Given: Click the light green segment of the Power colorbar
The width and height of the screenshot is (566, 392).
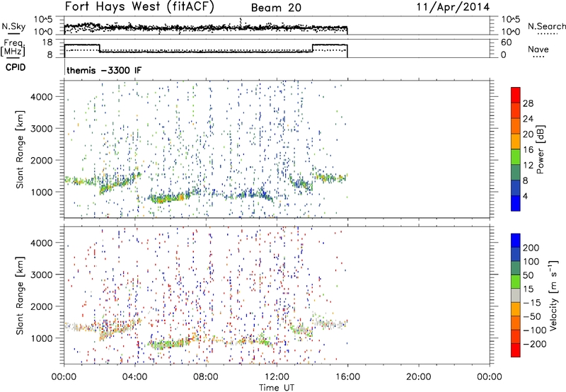Looking at the screenshot, I should click(x=516, y=156).
